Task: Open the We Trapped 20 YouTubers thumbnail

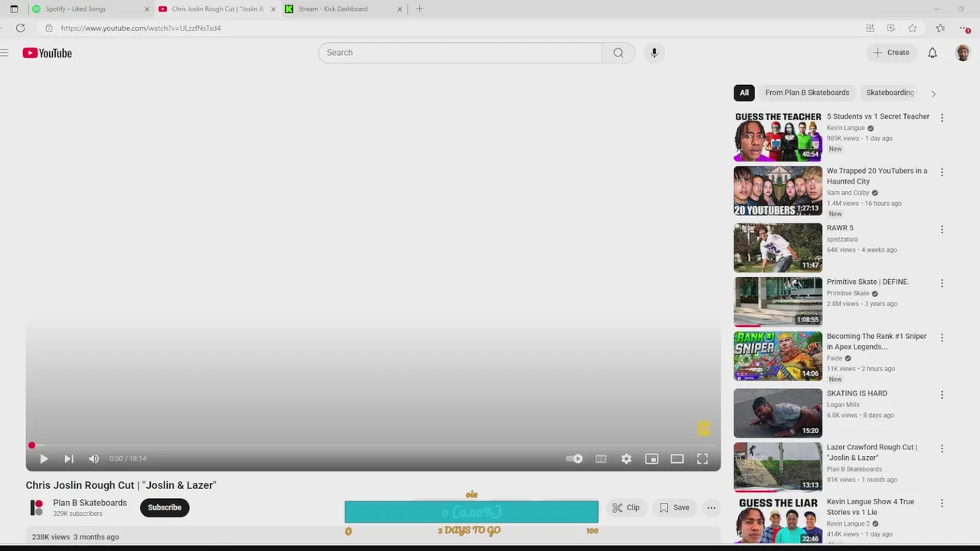Action: click(778, 191)
